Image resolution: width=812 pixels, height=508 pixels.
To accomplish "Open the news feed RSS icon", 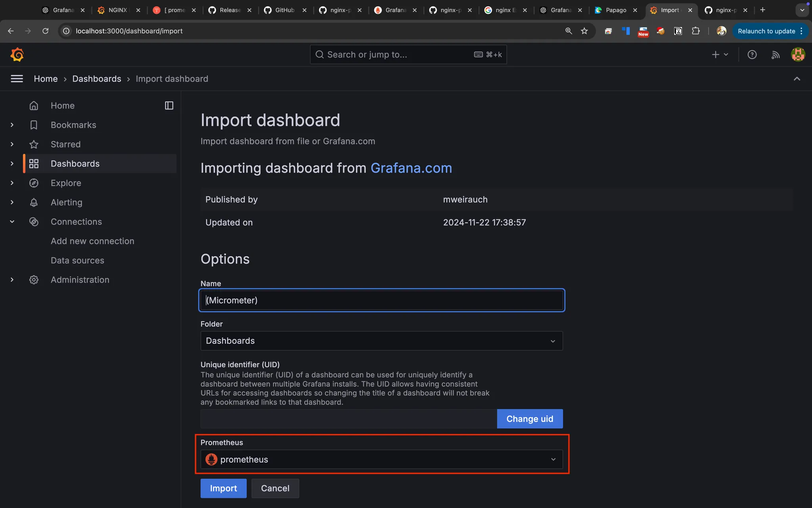I will coord(775,54).
